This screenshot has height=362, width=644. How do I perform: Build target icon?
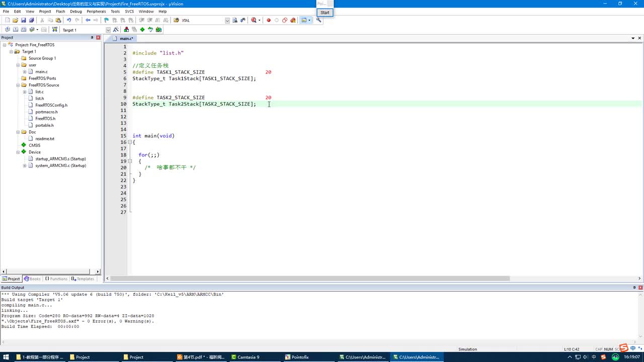click(x=15, y=30)
